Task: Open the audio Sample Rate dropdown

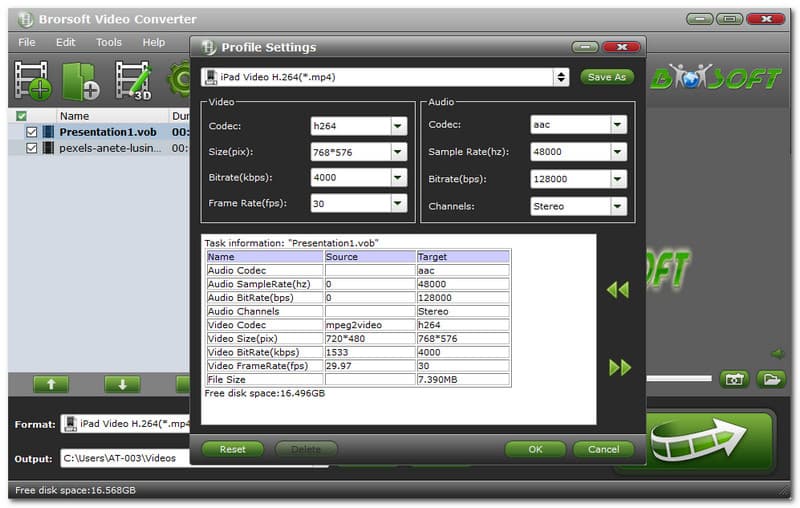Action: click(618, 153)
